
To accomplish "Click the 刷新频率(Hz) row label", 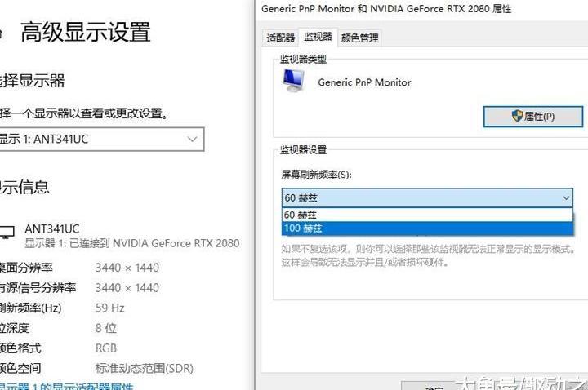I will [31, 308].
